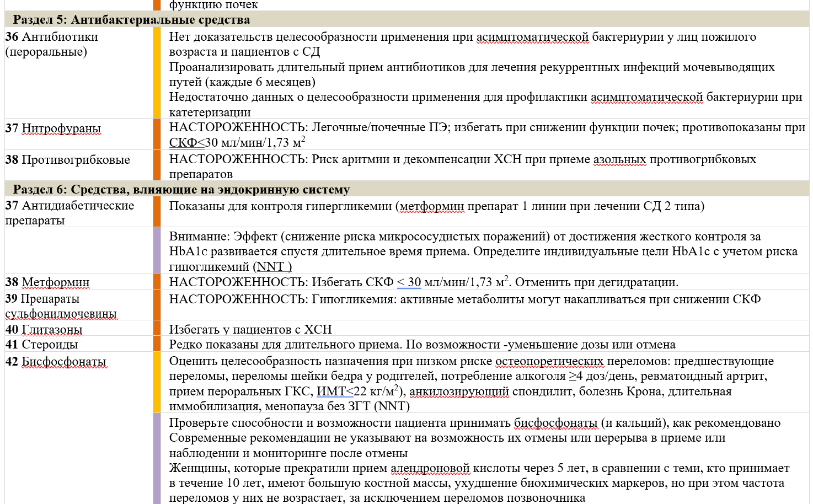
Task: Click the underlined "(NNT )" after гипогликемий
Action: pos(272,267)
